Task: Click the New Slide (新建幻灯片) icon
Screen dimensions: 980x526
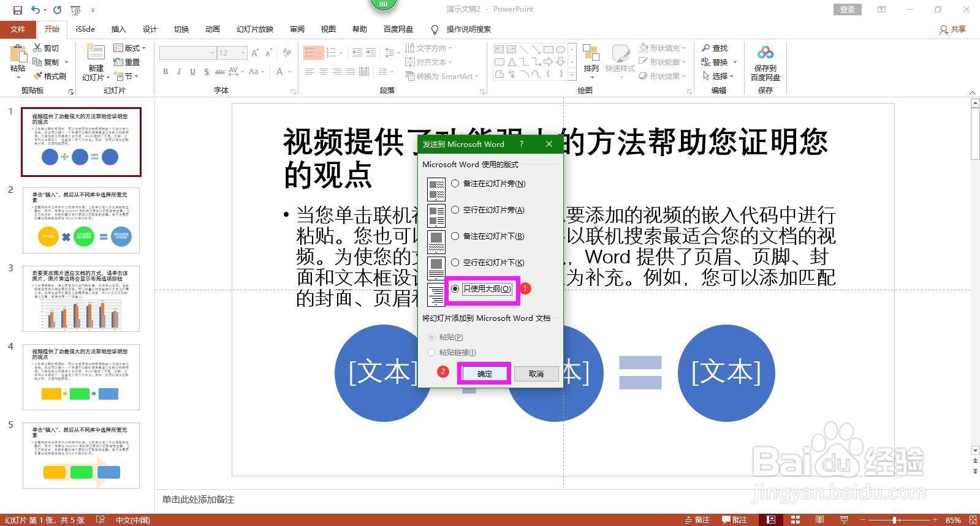Action: point(96,53)
